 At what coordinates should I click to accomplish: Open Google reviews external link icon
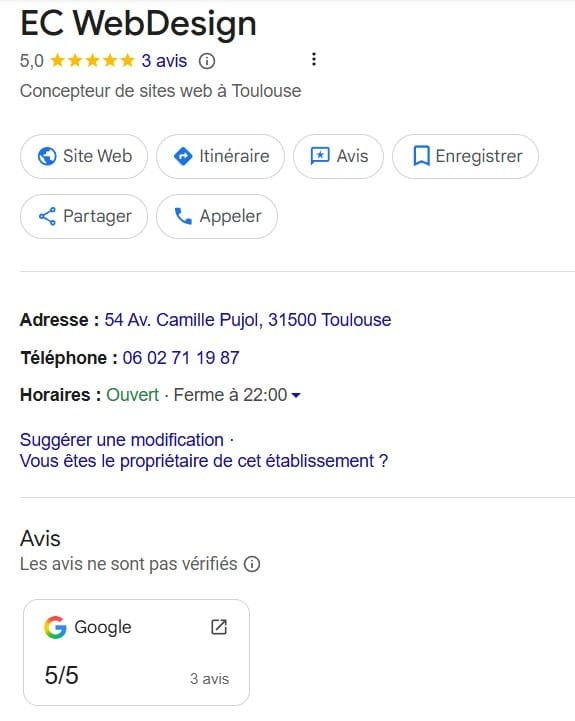click(x=219, y=627)
